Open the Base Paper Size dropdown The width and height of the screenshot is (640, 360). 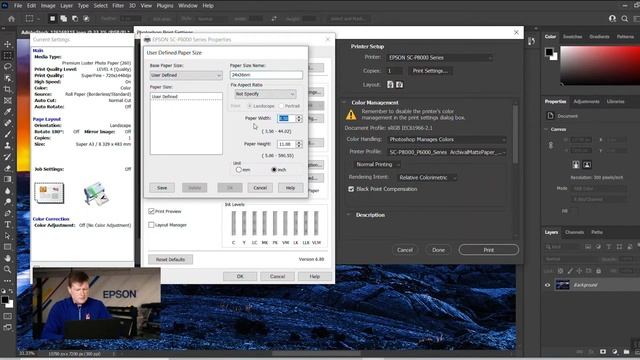[186, 75]
